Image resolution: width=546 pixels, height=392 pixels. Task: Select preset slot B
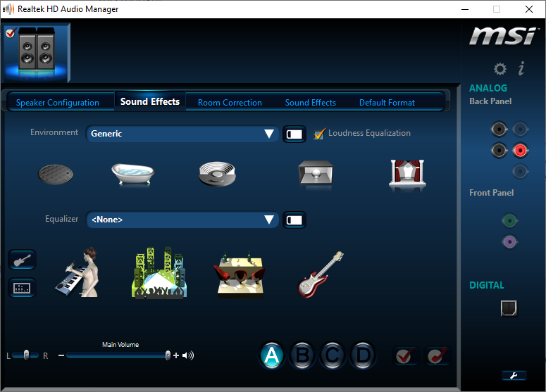point(302,355)
